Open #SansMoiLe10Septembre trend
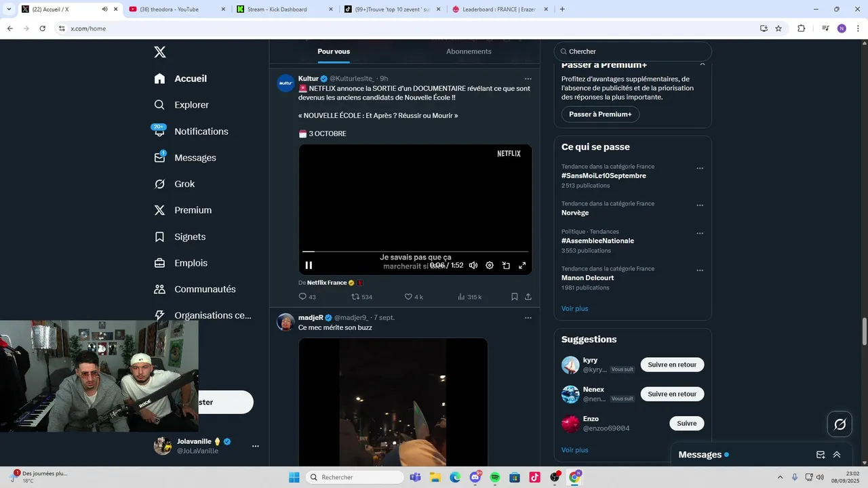This screenshot has width=868, height=488. pyautogui.click(x=604, y=176)
